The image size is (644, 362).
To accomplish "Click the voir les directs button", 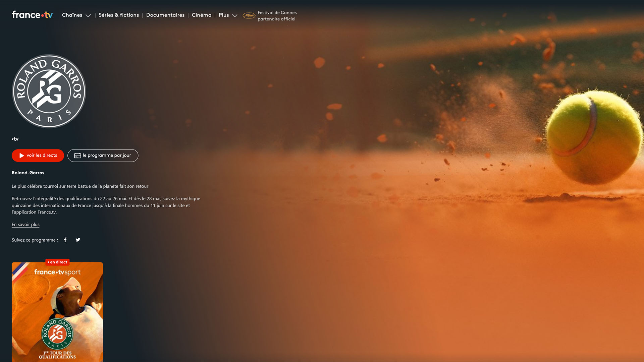I will (38, 156).
